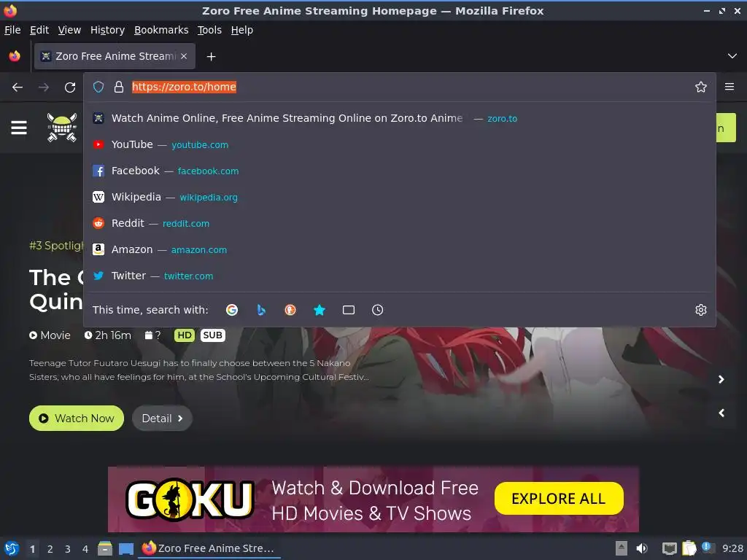Click the GOKU logo in banner

(x=190, y=499)
